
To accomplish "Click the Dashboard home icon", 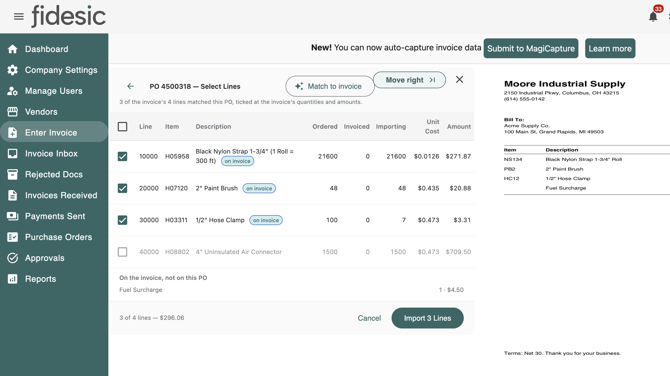I will tap(12, 49).
